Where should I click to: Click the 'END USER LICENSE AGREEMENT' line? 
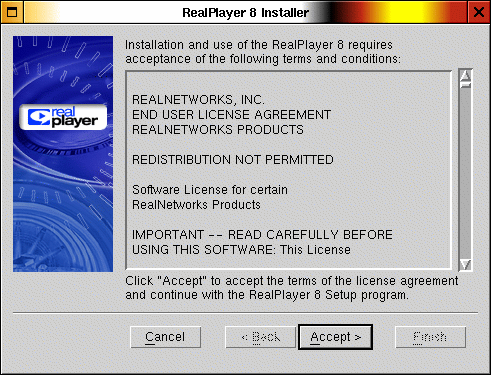click(231, 115)
